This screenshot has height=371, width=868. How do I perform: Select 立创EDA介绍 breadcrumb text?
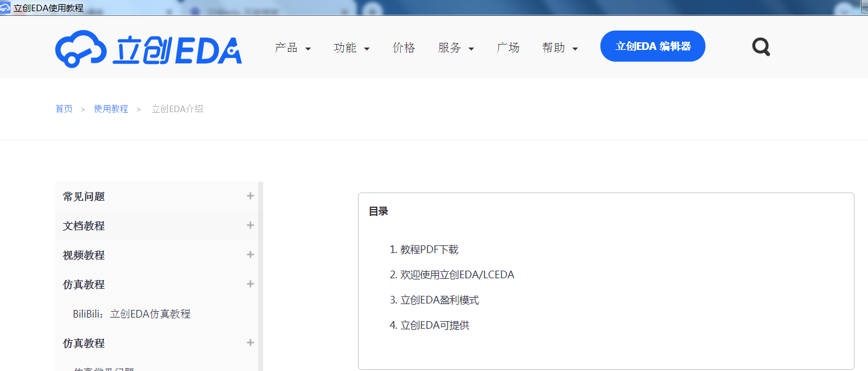177,109
